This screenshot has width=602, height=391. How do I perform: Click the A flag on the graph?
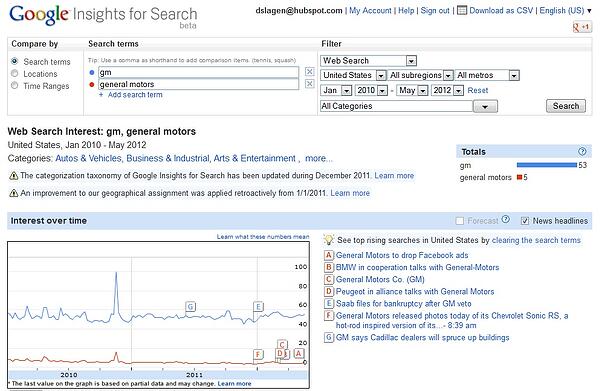299,353
